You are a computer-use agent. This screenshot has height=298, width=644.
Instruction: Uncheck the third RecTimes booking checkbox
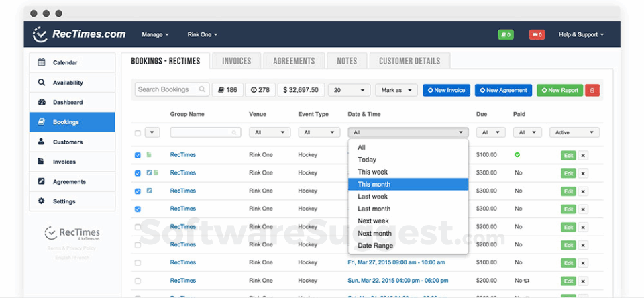tap(138, 191)
